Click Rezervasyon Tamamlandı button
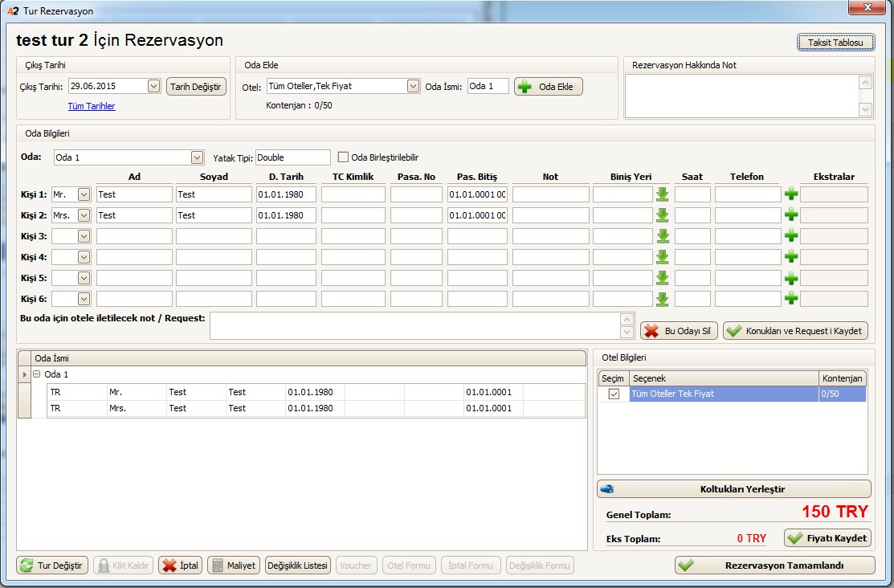 pos(774,566)
